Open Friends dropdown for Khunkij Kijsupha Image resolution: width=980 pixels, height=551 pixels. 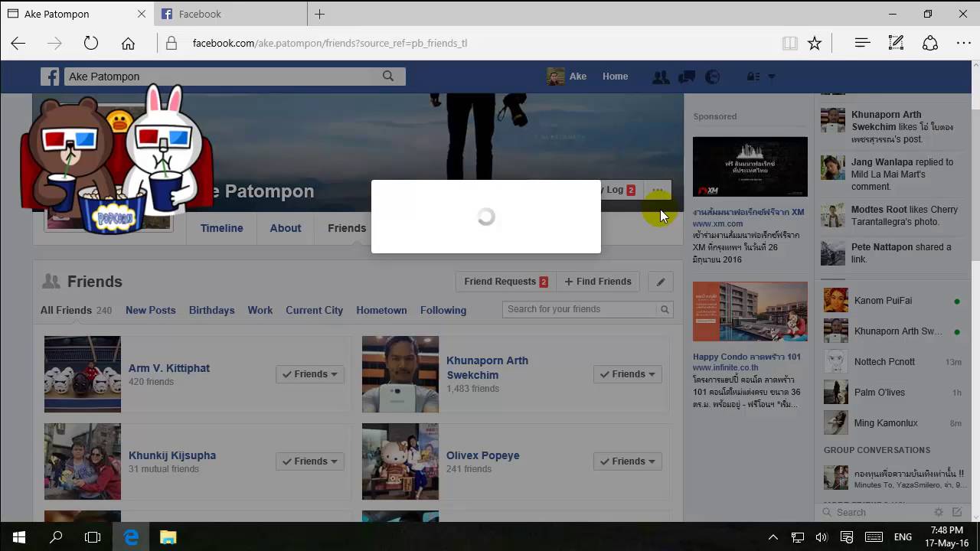309,461
